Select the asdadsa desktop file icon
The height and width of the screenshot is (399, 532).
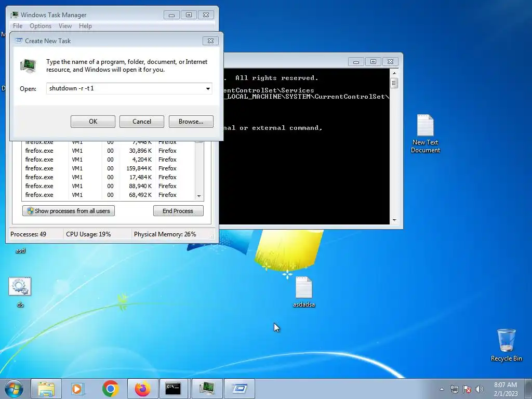click(303, 292)
